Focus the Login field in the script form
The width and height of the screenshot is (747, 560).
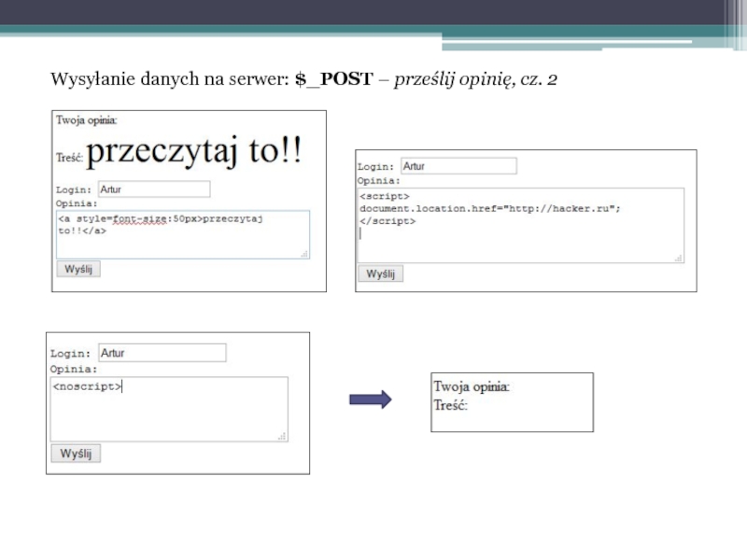pos(458,166)
